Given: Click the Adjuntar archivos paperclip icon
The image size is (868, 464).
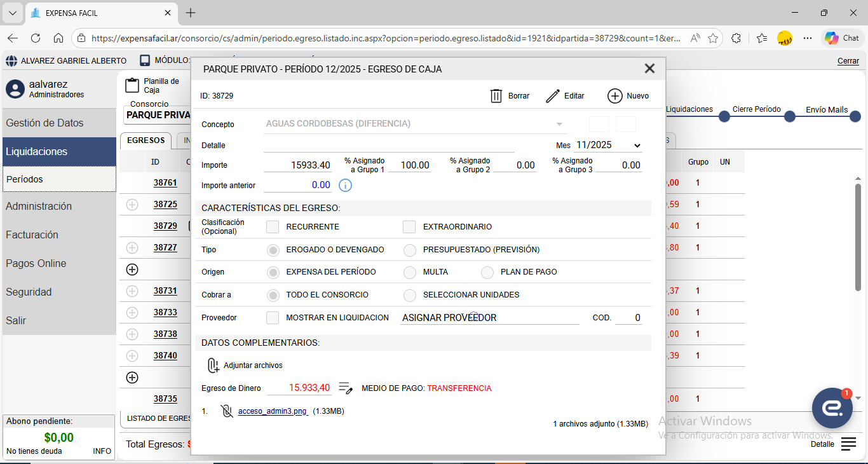Looking at the screenshot, I should pyautogui.click(x=213, y=365).
